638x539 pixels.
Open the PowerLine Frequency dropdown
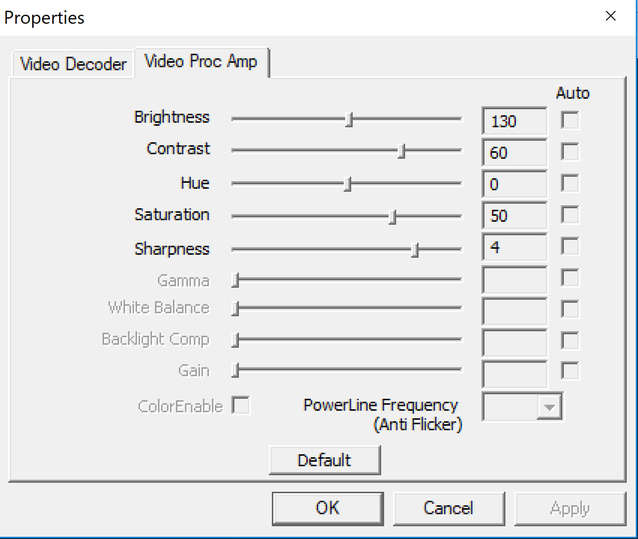pos(522,406)
